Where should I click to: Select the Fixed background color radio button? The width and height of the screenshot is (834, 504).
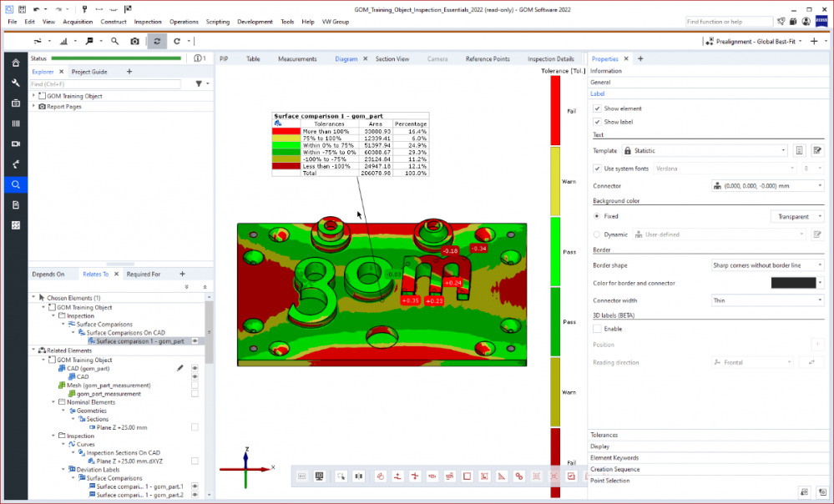point(597,216)
